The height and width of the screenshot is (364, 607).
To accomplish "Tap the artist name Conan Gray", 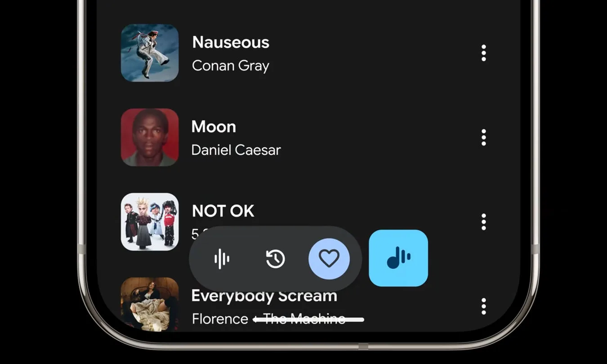I will pos(231,66).
